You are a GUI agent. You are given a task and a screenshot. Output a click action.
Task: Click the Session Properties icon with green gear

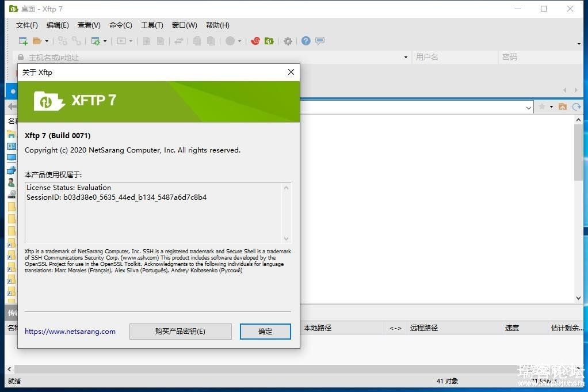click(96, 41)
